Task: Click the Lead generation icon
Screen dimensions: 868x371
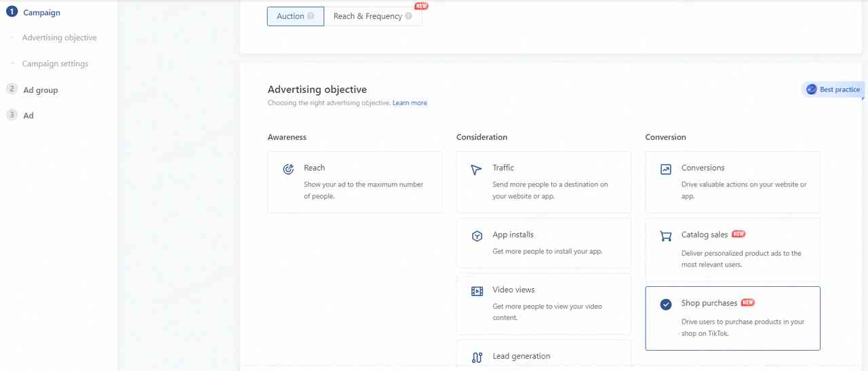Action: (477, 357)
